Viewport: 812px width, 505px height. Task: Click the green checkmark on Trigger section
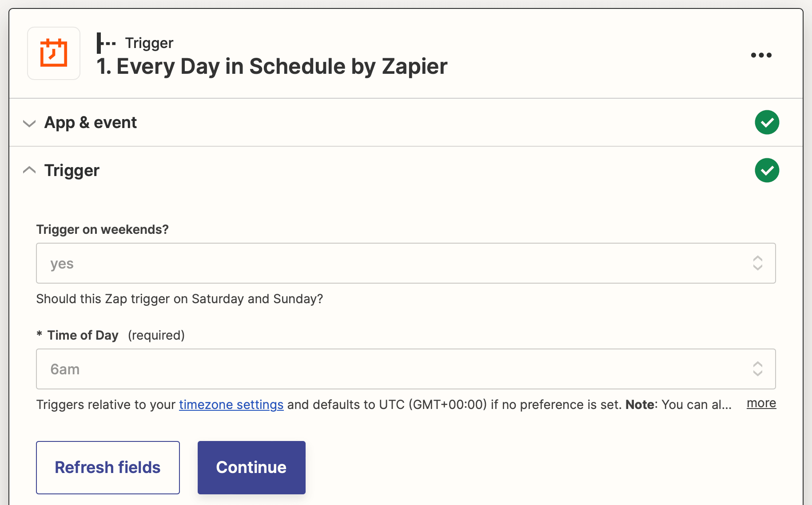[767, 170]
